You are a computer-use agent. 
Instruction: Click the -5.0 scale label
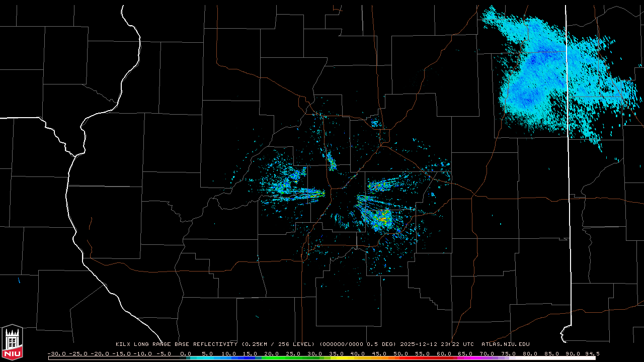coord(164,353)
